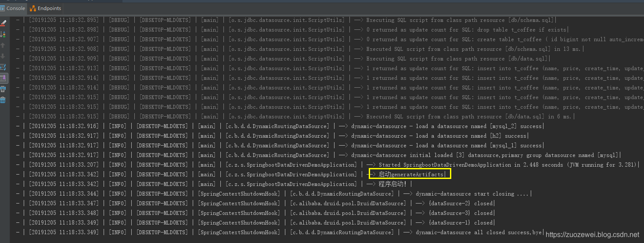The image size is (644, 243).
Task: Click timestamp '[20191205 11:18:33.347]'
Action: 64,204
